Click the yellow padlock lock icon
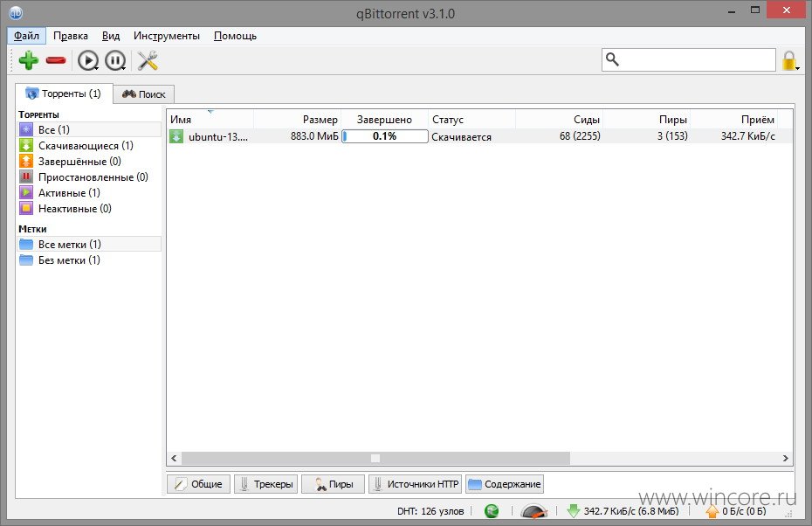This screenshot has height=526, width=812. tap(788, 60)
